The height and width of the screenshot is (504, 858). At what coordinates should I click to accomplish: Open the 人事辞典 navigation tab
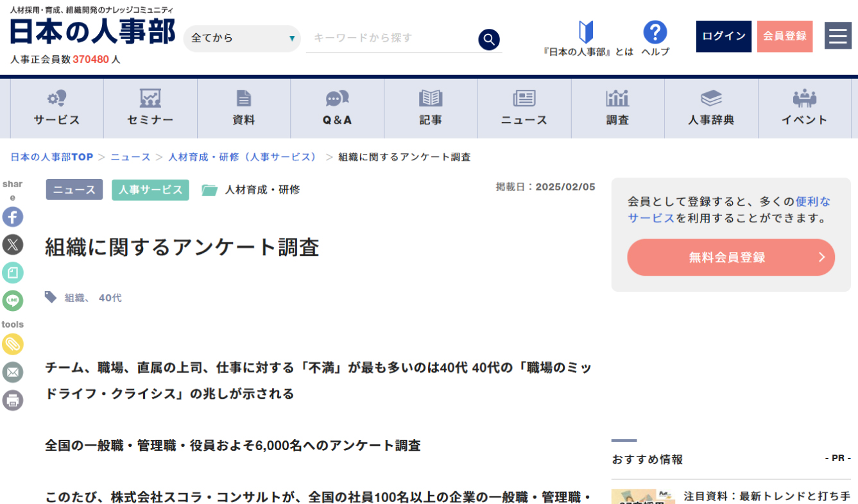(x=711, y=108)
